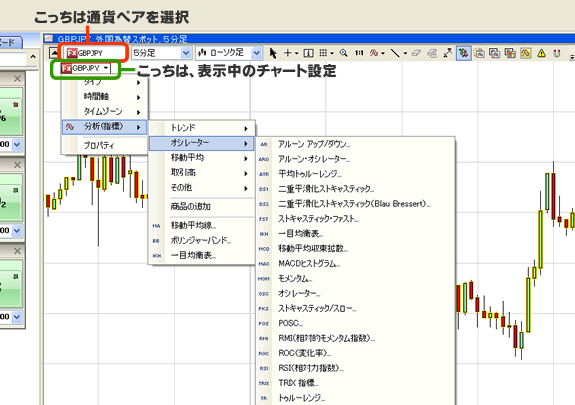Click the yellow wave chart icon
This screenshot has height=405, width=575.
(525, 53)
